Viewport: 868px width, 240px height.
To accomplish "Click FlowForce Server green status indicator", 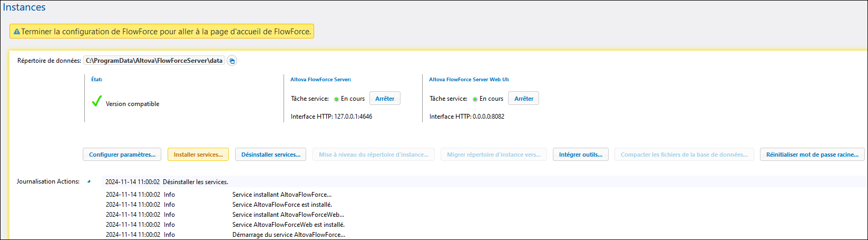I will coord(336,99).
